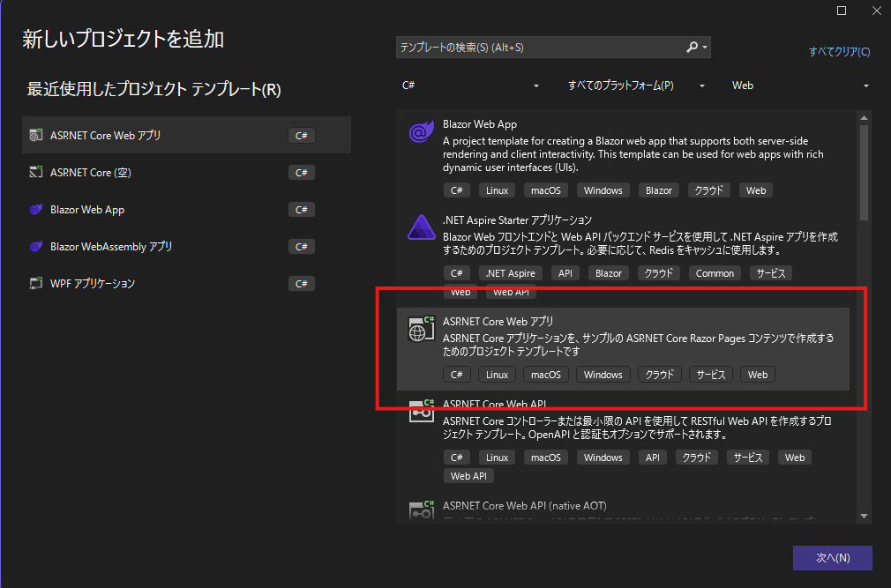Click サービス tag under ASP.NET Core Web アプリ
This screenshot has width=891, height=588.
tap(711, 375)
